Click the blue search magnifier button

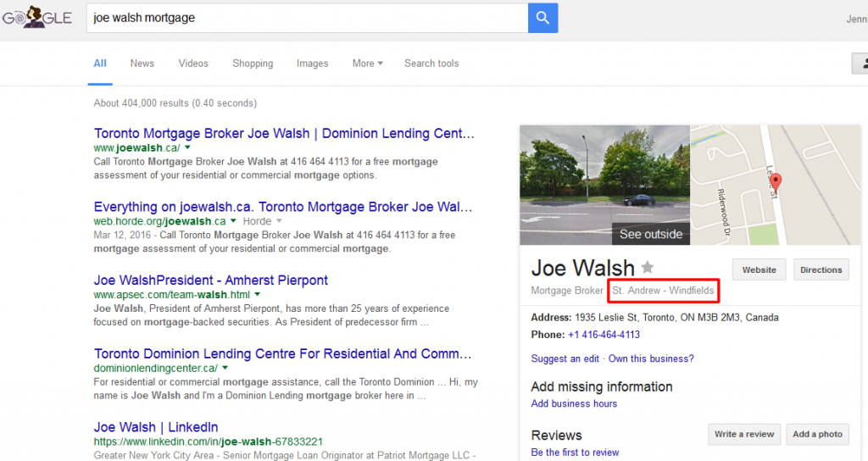point(542,18)
